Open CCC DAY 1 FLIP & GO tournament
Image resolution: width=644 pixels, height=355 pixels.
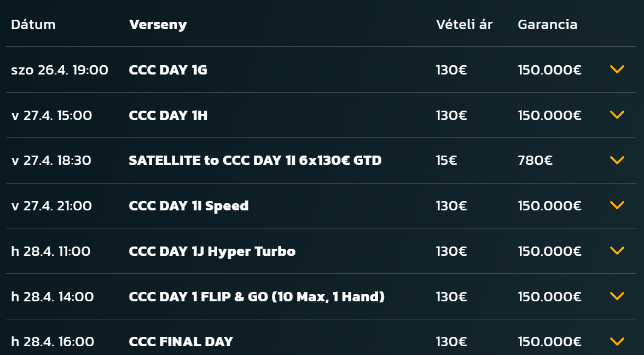click(x=257, y=297)
